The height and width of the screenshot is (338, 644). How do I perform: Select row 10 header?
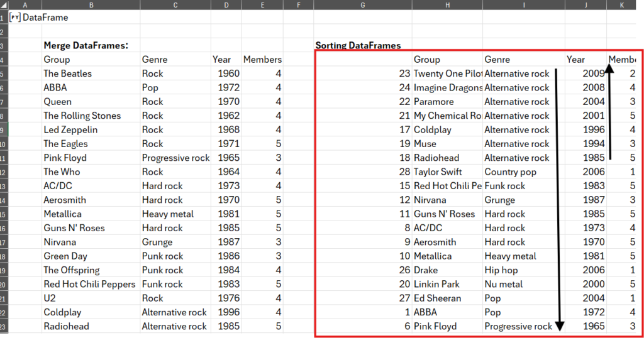[4, 144]
